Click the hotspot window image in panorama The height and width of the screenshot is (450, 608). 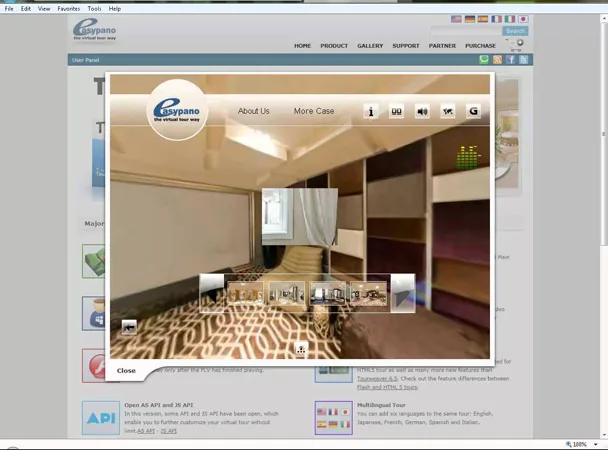300,217
